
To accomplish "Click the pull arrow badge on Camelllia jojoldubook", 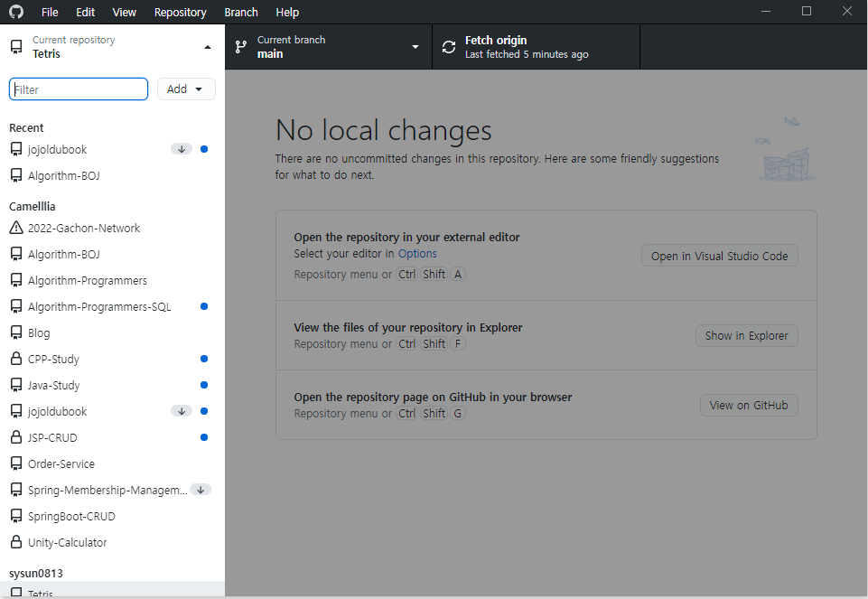I will click(x=182, y=411).
